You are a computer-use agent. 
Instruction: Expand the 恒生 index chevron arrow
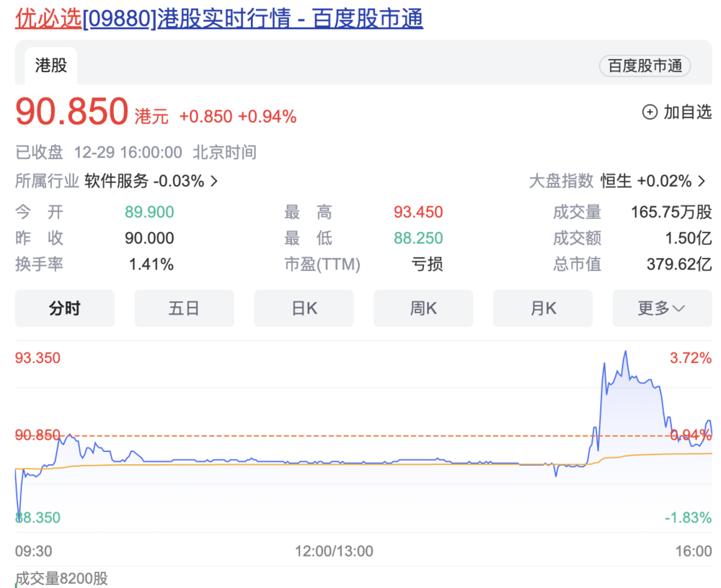pos(702,181)
